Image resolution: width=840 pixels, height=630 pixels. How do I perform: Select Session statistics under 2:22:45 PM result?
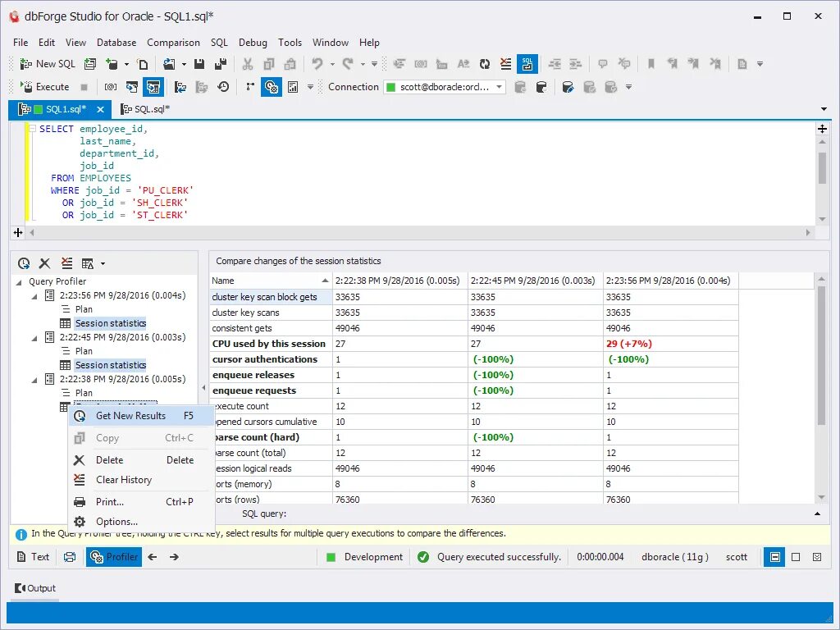111,365
